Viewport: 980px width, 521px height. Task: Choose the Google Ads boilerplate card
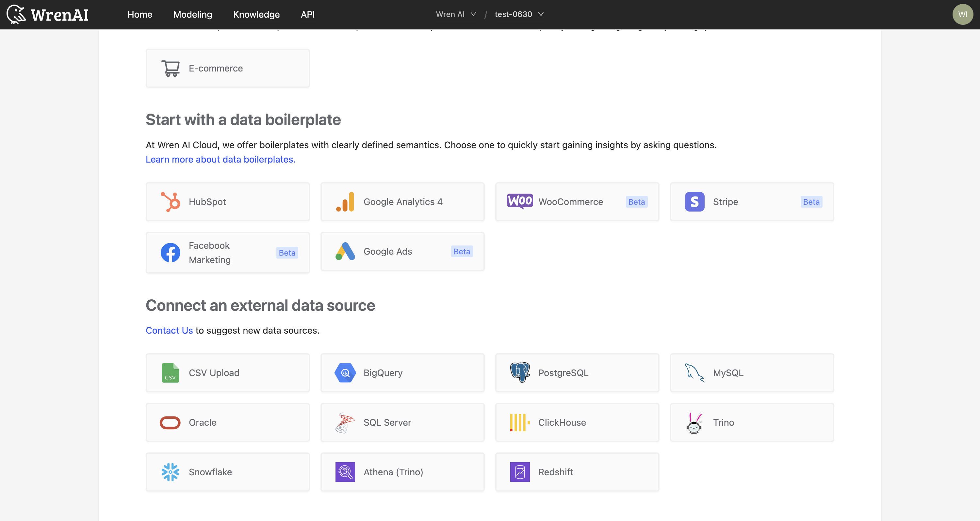(402, 251)
